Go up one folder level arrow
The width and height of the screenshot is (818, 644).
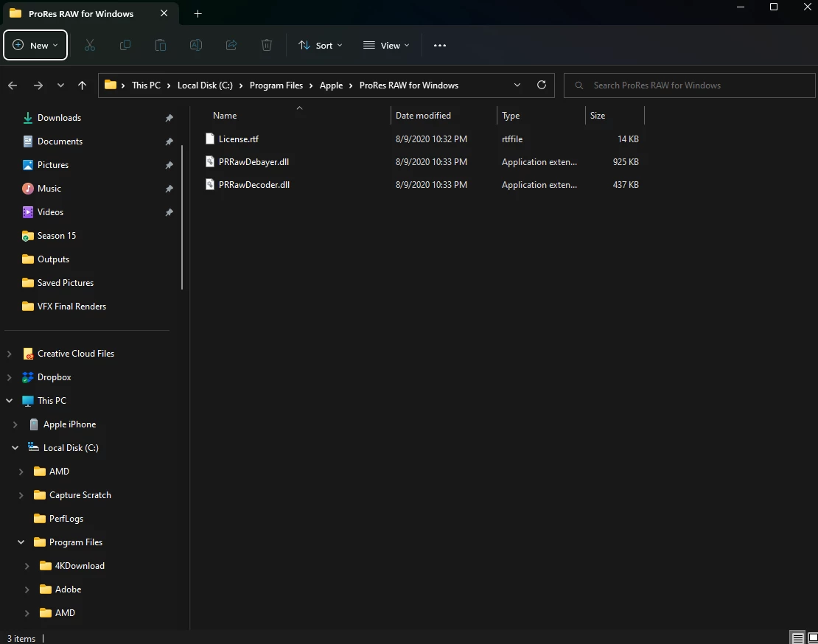point(82,85)
